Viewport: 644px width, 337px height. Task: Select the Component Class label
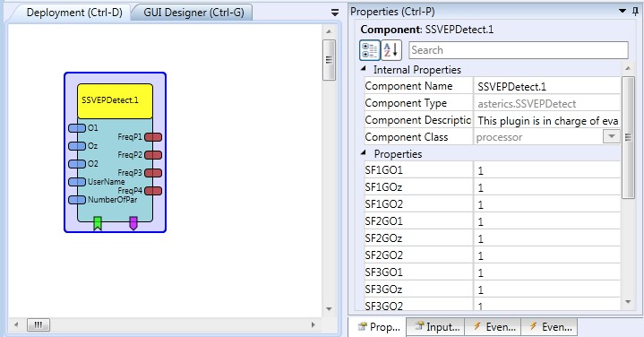pos(407,137)
